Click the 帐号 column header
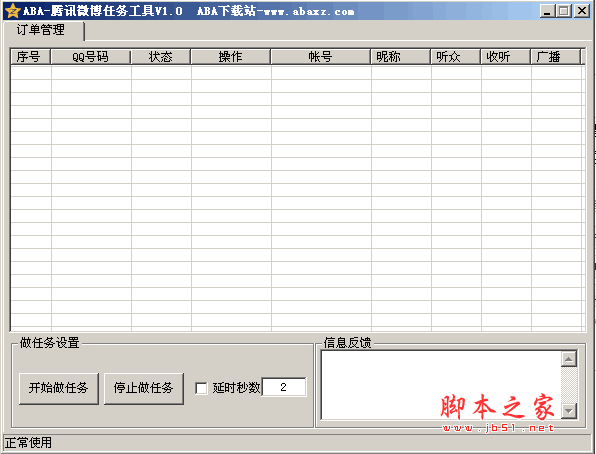Image resolution: width=596 pixels, height=454 pixels. pyautogui.click(x=321, y=57)
